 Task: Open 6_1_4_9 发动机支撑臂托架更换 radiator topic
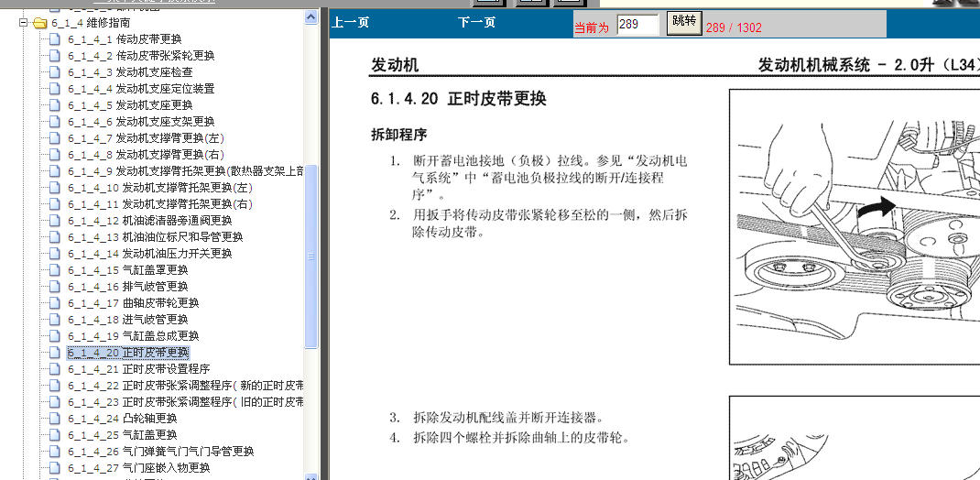pyautogui.click(x=186, y=171)
